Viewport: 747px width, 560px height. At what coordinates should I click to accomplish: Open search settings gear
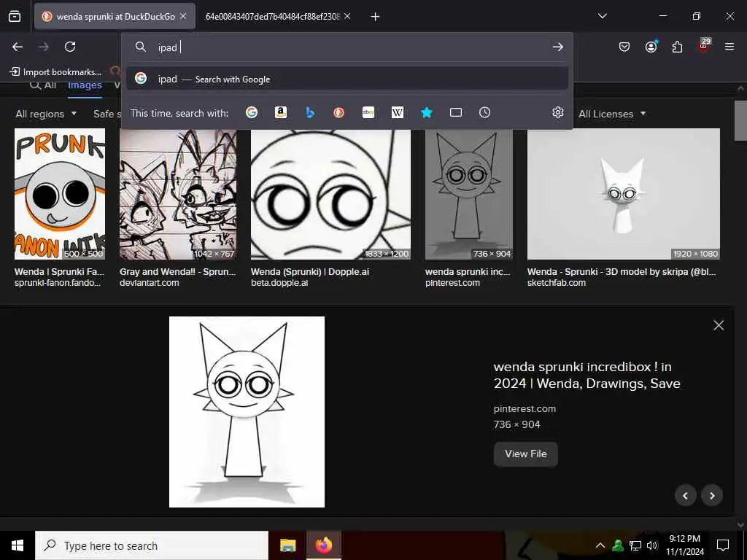click(x=558, y=112)
